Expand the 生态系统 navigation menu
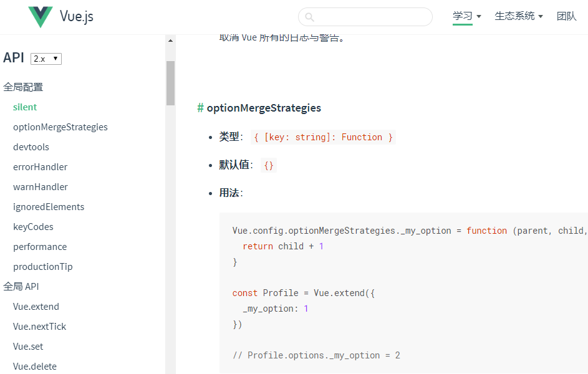 518,16
